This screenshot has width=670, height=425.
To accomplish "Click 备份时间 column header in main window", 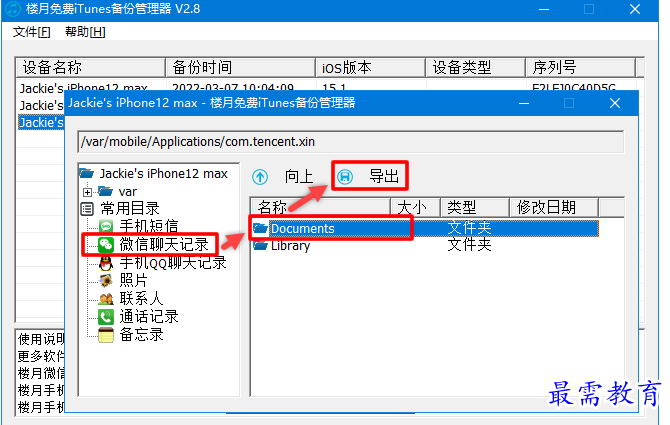I will [241, 67].
